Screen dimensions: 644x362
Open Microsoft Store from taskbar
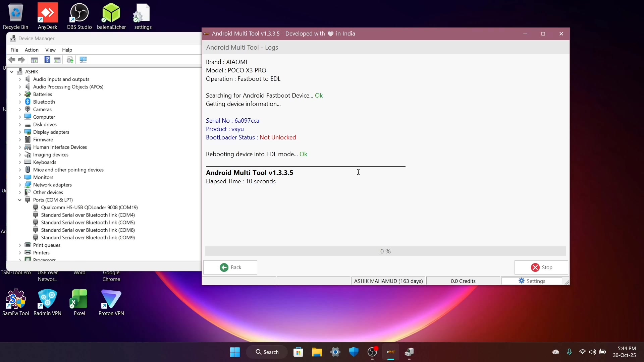tap(299, 352)
